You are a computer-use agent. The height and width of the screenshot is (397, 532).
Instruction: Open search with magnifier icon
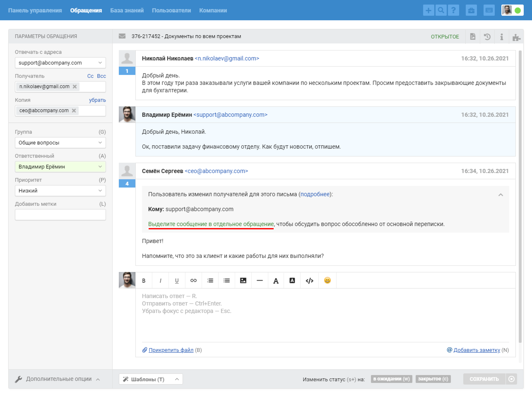[441, 10]
